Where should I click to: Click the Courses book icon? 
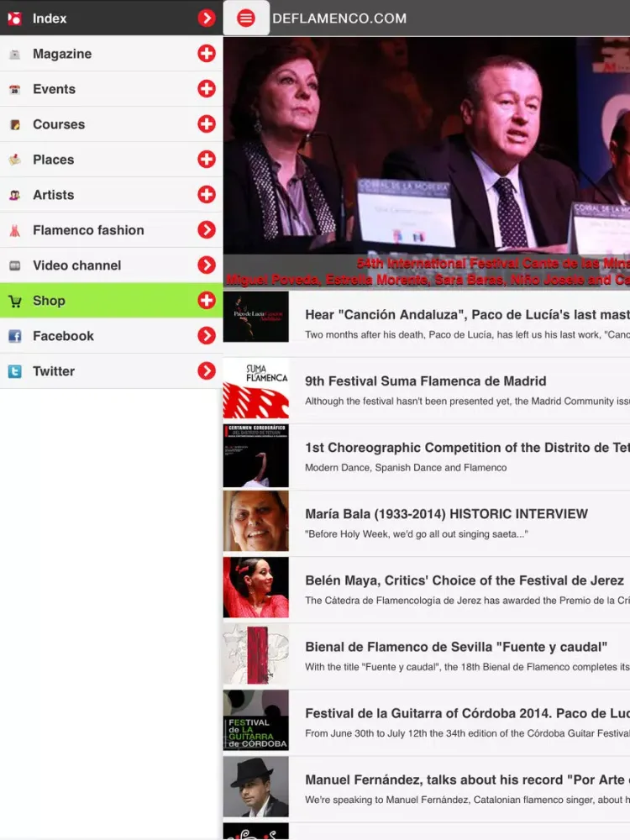click(15, 124)
